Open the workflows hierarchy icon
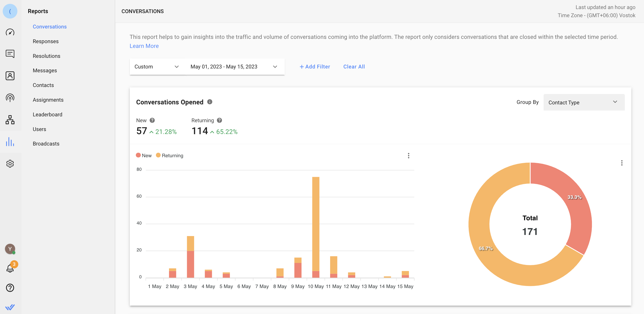 pos(10,120)
